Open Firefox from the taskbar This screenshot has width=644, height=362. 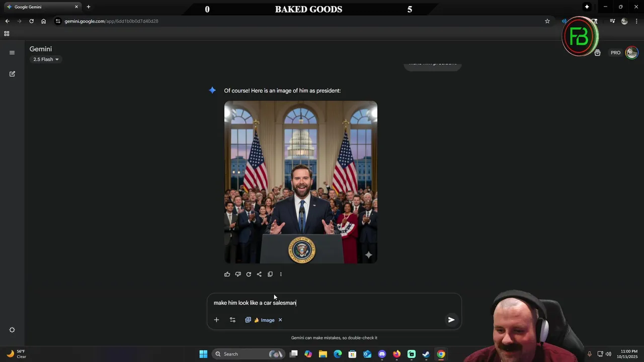(396, 354)
